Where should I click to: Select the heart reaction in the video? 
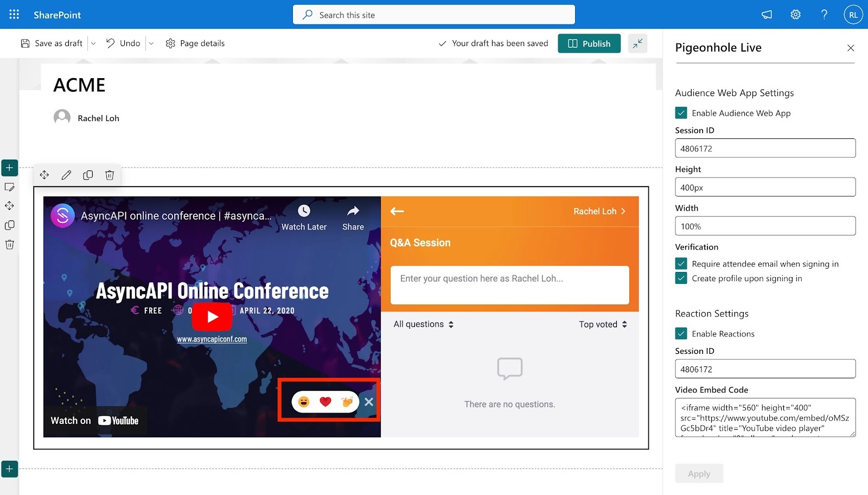(x=325, y=402)
